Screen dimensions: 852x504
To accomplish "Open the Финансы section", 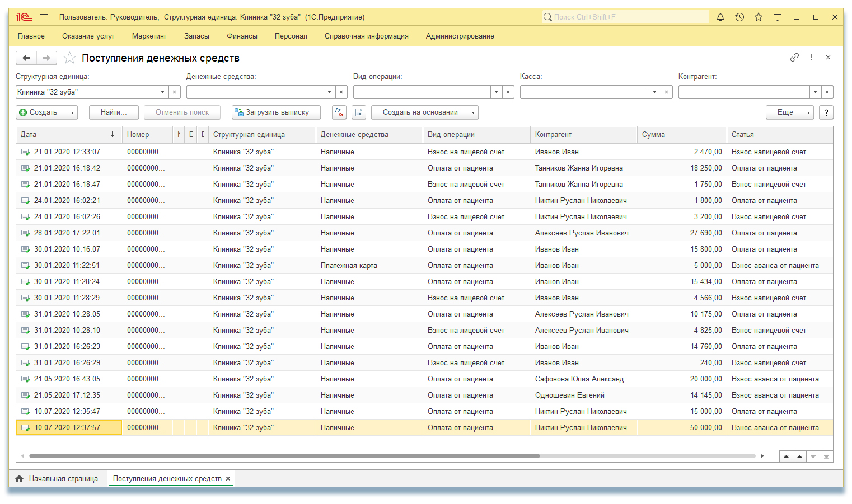I will pyautogui.click(x=242, y=36).
